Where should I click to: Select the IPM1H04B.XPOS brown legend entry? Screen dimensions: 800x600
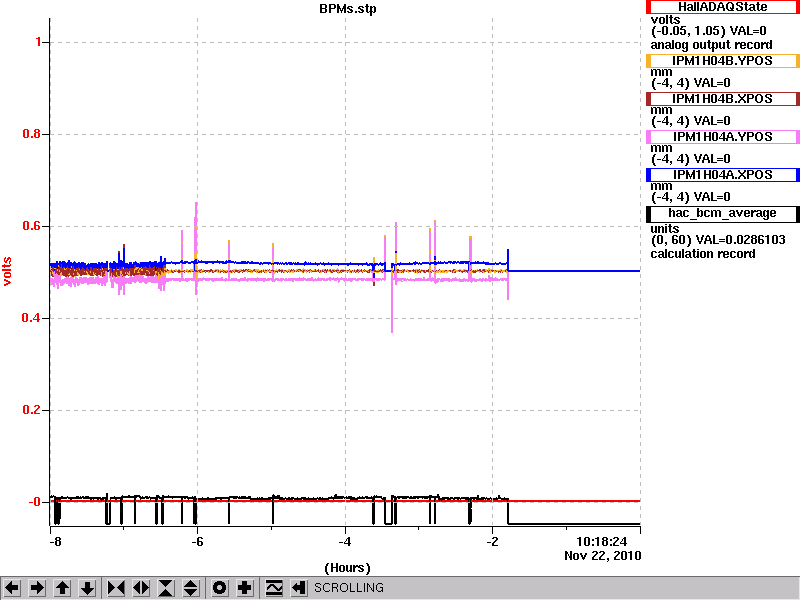(x=722, y=98)
